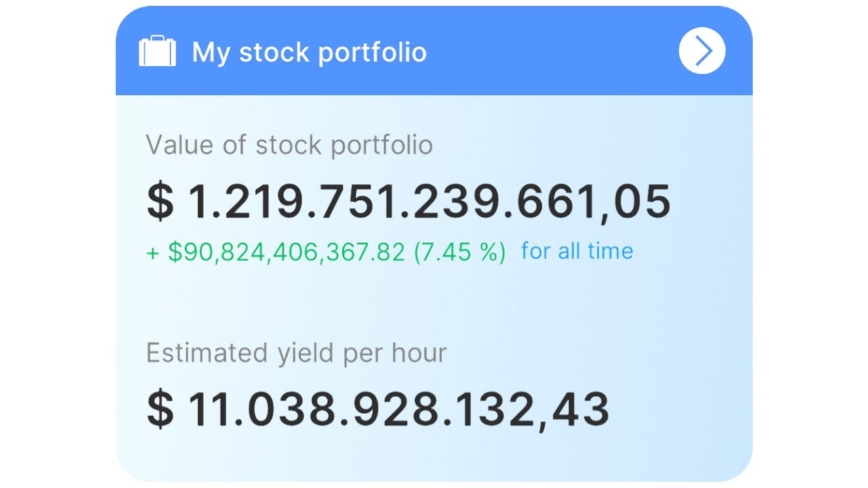This screenshot has width=868, height=488.
Task: Click the word "portfolio" in the header title
Action: point(372,53)
